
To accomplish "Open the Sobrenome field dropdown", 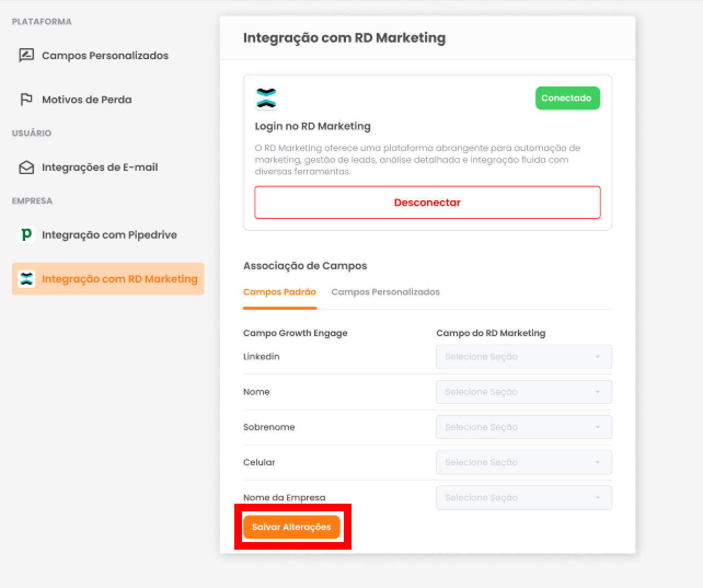I will point(523,427).
